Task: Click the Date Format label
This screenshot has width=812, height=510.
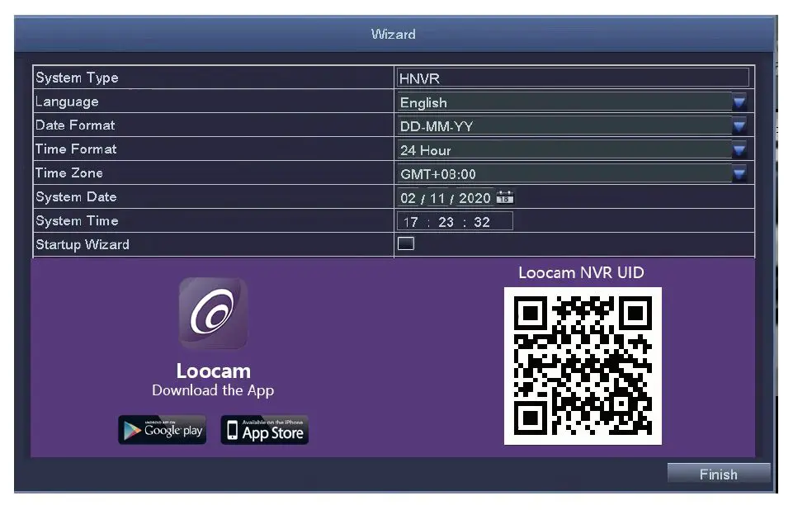Action: 75,125
